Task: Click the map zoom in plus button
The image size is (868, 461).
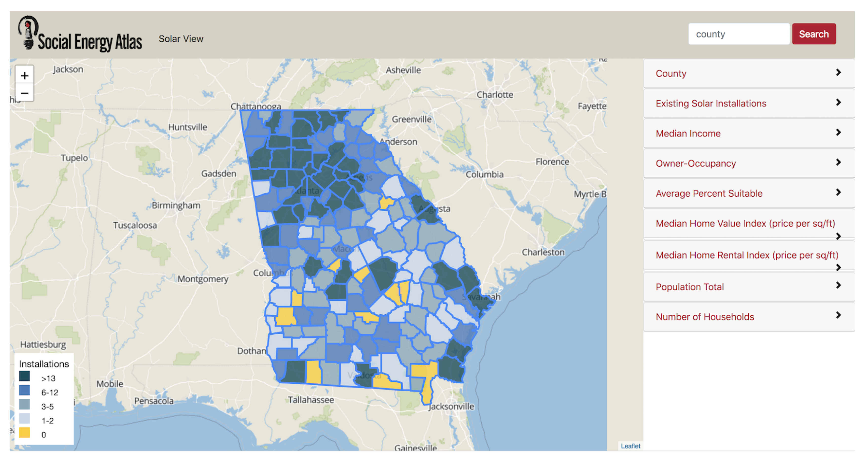Action: (24, 75)
